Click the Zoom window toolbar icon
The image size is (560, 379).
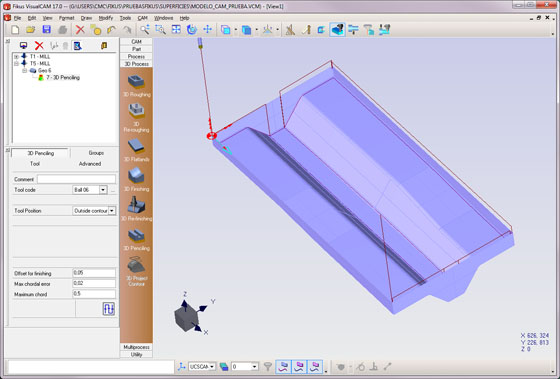[160, 30]
